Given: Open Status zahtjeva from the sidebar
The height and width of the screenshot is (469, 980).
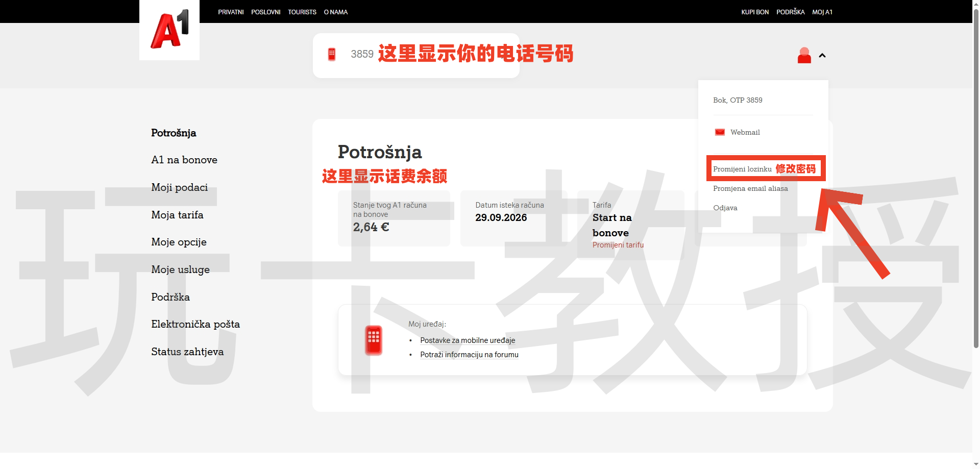Looking at the screenshot, I should (x=187, y=352).
